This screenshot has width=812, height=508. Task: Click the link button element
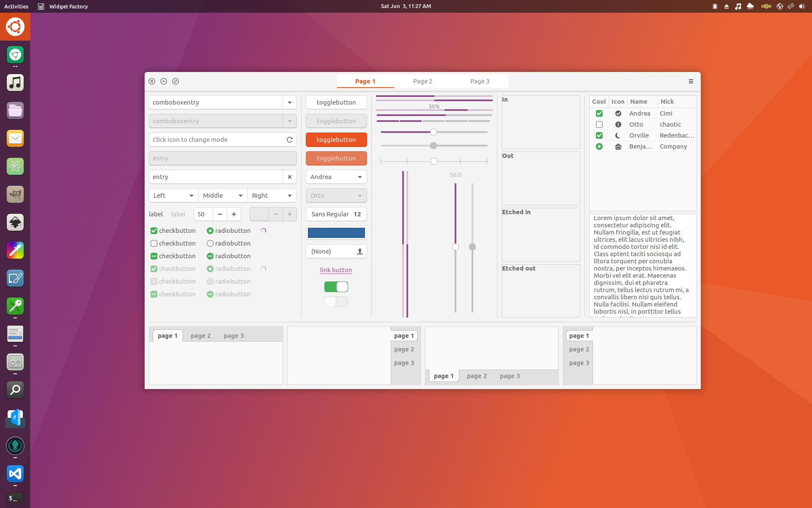tap(335, 269)
